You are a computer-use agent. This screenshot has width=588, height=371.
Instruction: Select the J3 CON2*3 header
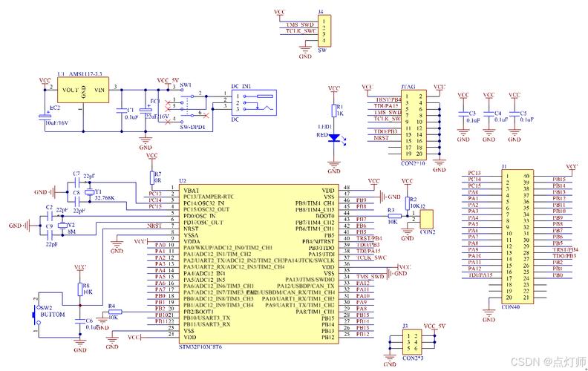coord(413,343)
